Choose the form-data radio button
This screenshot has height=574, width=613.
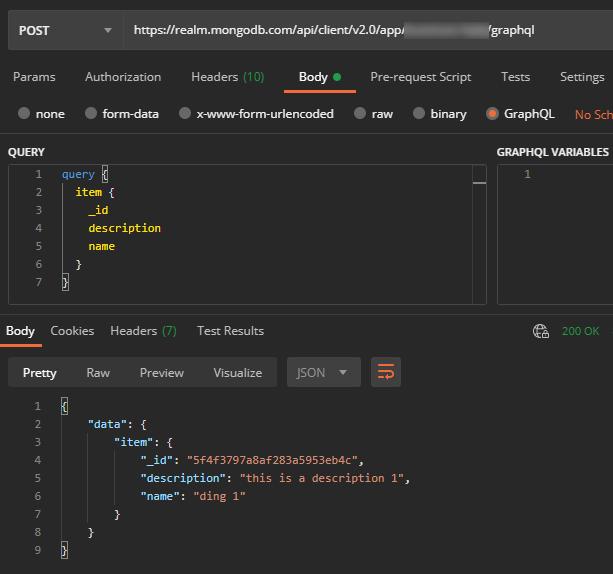point(91,114)
